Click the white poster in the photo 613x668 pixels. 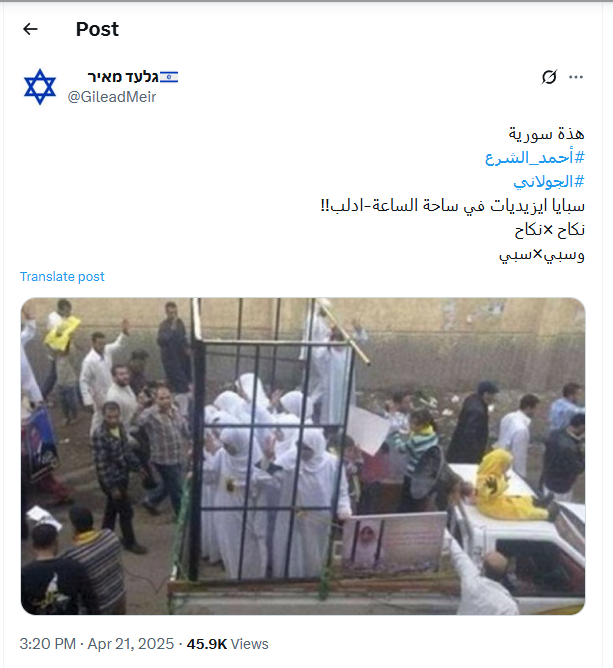pyautogui.click(x=367, y=429)
